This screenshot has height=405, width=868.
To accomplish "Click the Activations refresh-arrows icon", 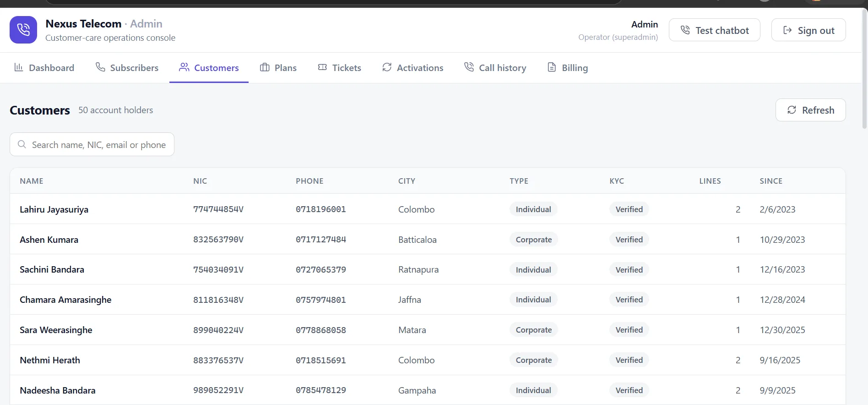I will [x=387, y=67].
